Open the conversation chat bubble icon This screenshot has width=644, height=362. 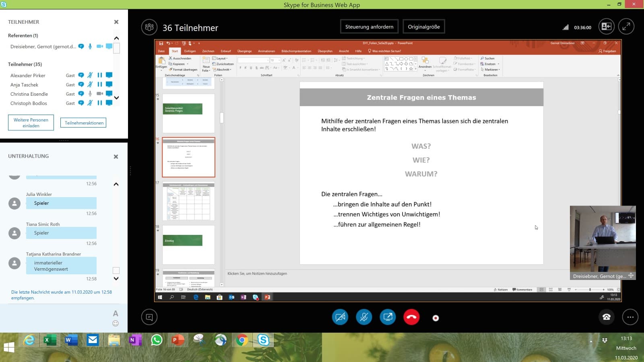149,317
